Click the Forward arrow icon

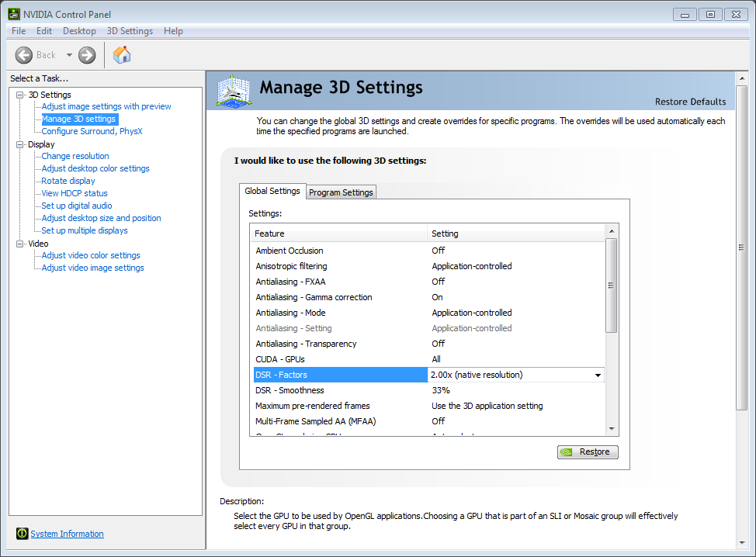(87, 55)
